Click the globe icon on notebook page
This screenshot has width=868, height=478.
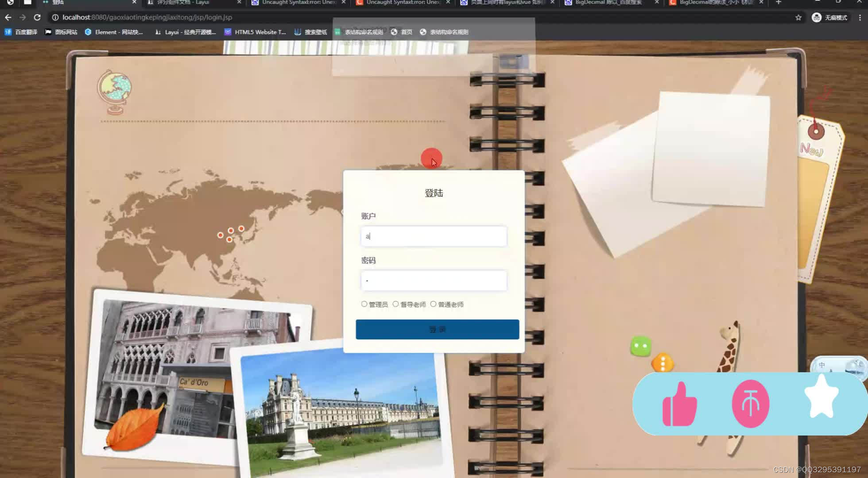114,92
